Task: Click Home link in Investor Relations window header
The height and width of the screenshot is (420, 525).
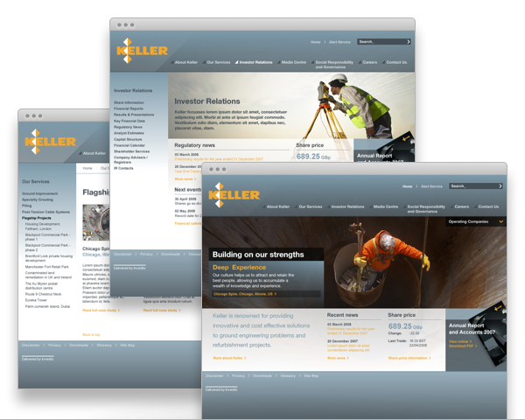Action: pos(315,42)
